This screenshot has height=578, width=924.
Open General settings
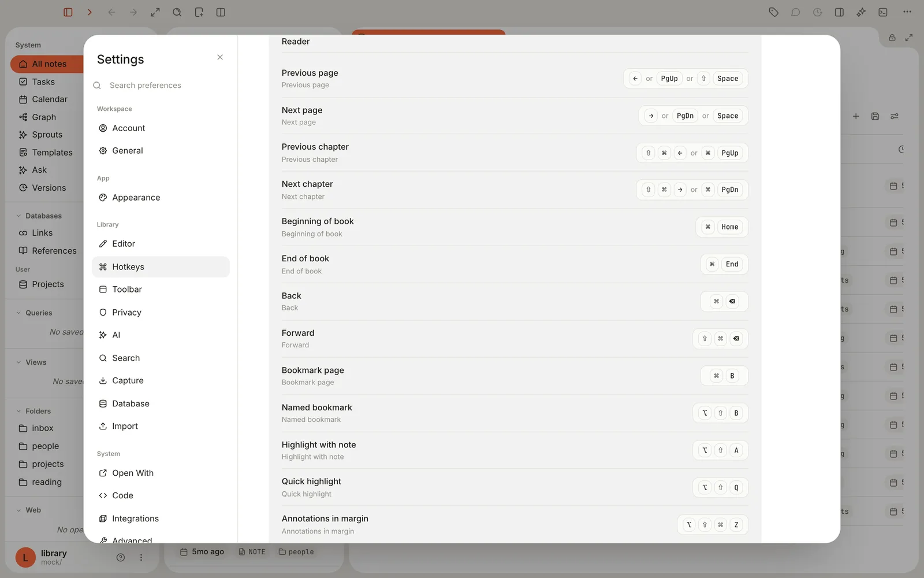point(161,151)
